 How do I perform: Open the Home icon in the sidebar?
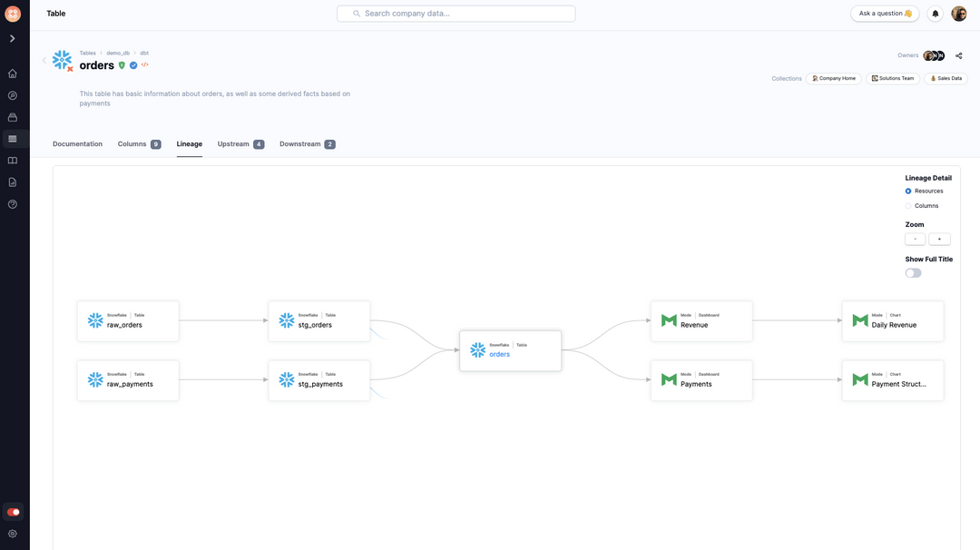[13, 73]
